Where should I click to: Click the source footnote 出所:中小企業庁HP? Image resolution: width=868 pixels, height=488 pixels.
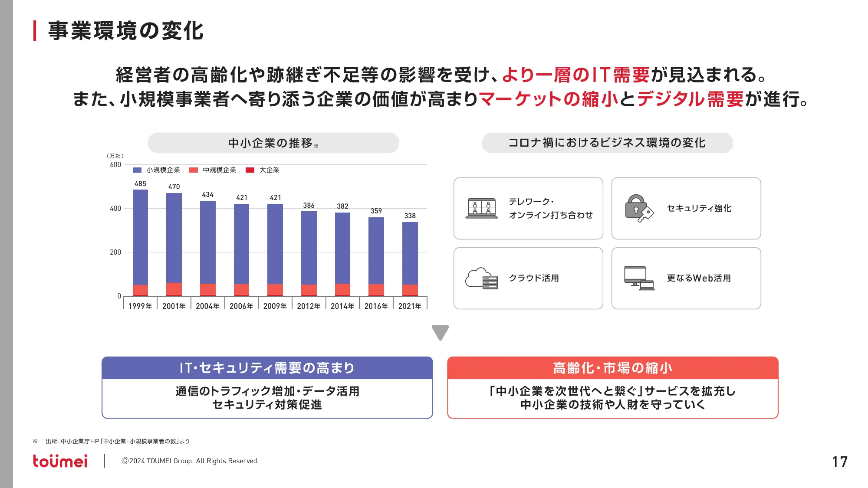(117, 441)
